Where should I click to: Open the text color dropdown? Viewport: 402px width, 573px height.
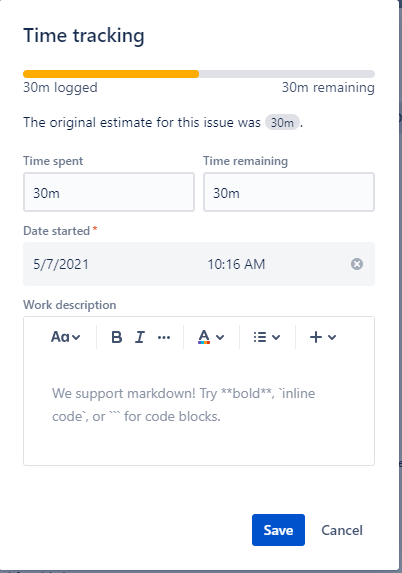point(211,337)
